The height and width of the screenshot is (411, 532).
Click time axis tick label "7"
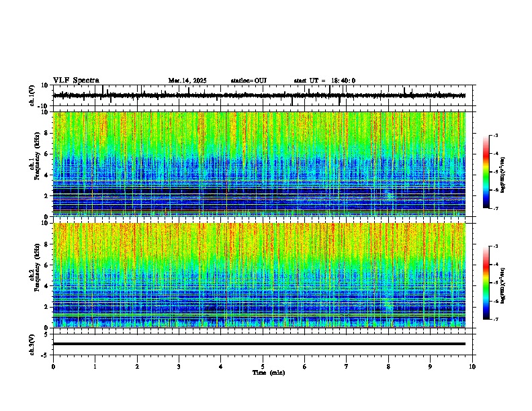pos(347,367)
